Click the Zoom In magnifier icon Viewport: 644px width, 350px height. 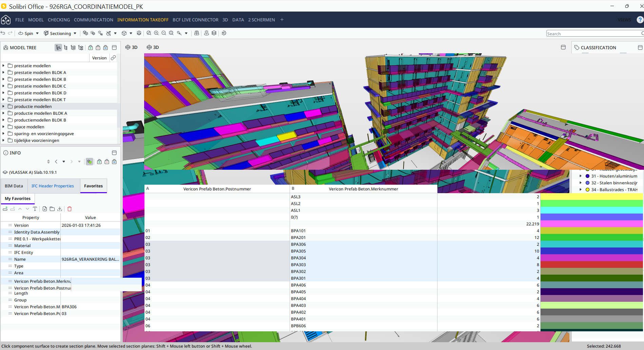(156, 33)
